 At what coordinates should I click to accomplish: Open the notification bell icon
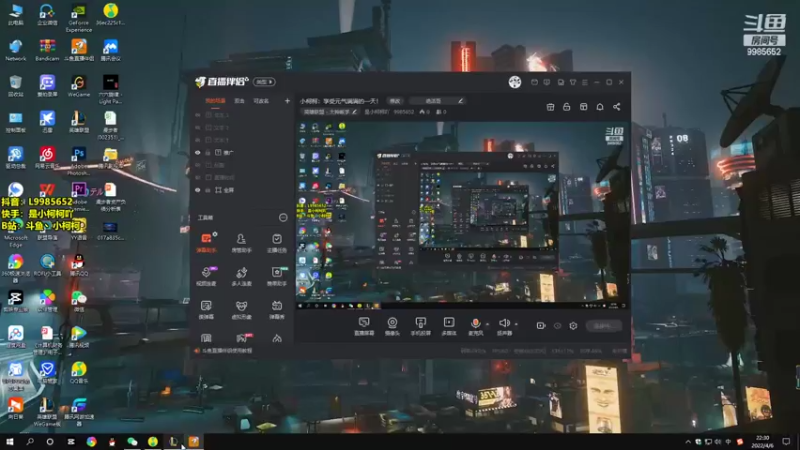coord(600,107)
